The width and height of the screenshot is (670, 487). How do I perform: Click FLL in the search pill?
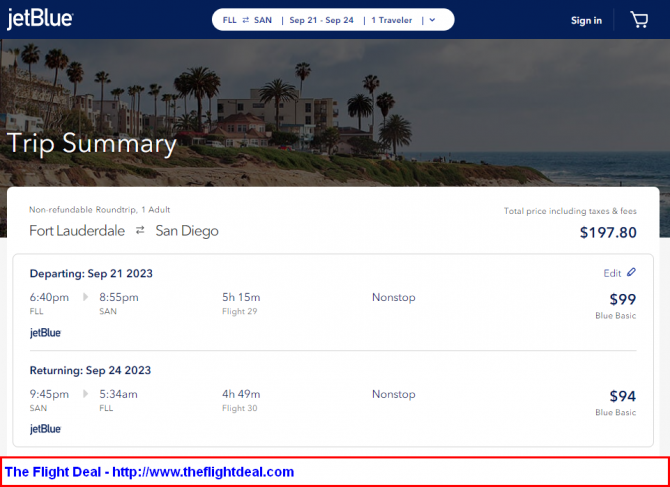(x=229, y=20)
